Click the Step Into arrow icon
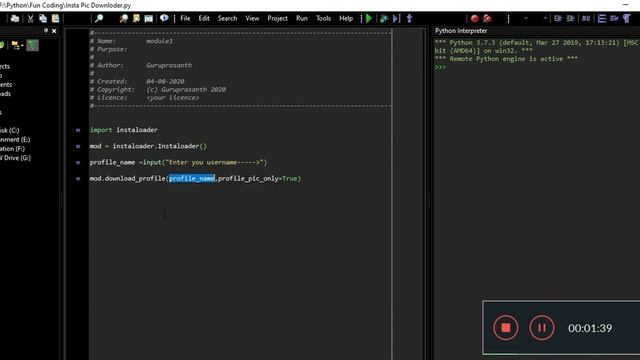640x360 pixels. click(x=409, y=18)
